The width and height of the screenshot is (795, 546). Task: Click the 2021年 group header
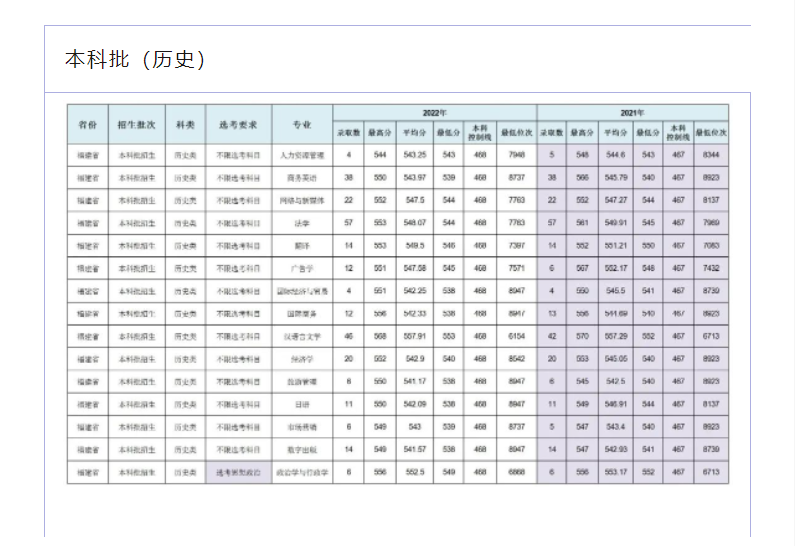pos(633,113)
